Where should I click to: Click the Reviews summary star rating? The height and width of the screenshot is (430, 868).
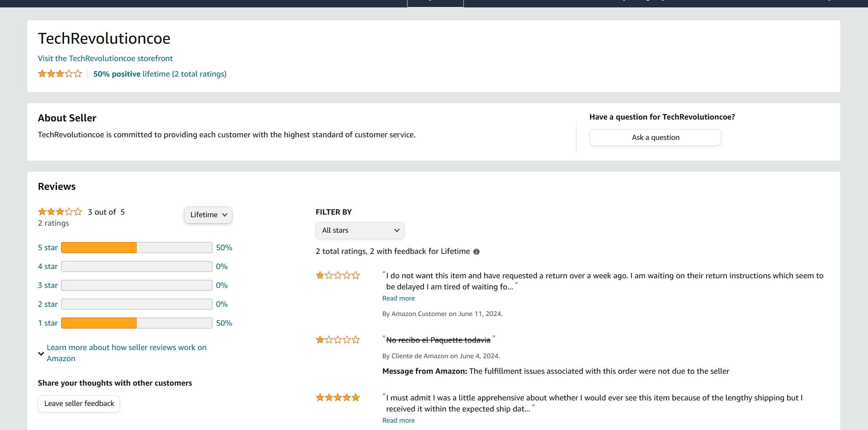60,212
